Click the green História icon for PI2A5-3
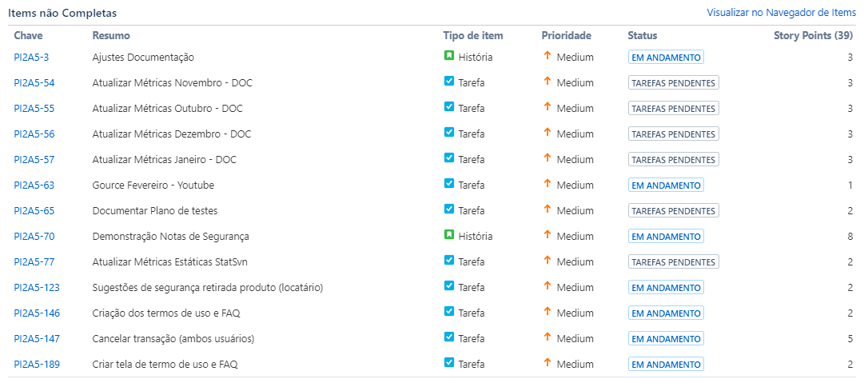This screenshot has height=379, width=868. pyautogui.click(x=449, y=55)
